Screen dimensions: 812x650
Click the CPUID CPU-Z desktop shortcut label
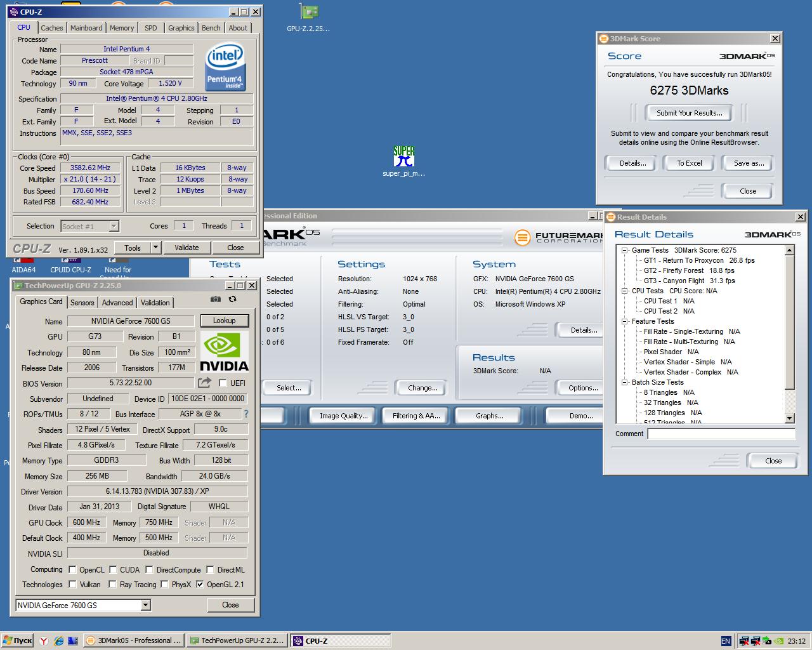coord(71,270)
